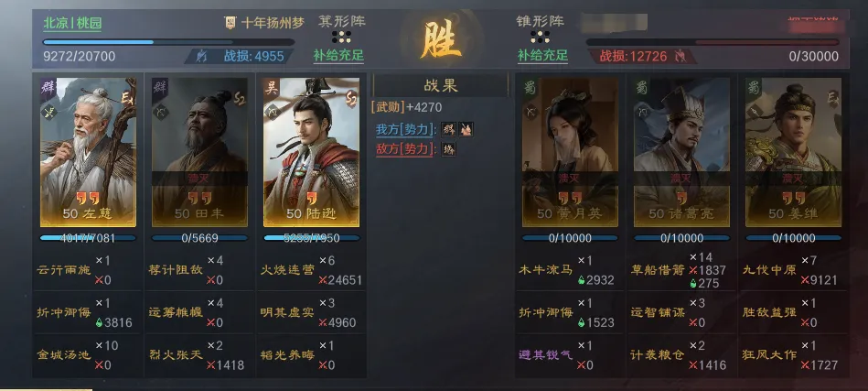Select the 敌方势力 faction icon
This screenshot has width=868, height=391.
(449, 149)
